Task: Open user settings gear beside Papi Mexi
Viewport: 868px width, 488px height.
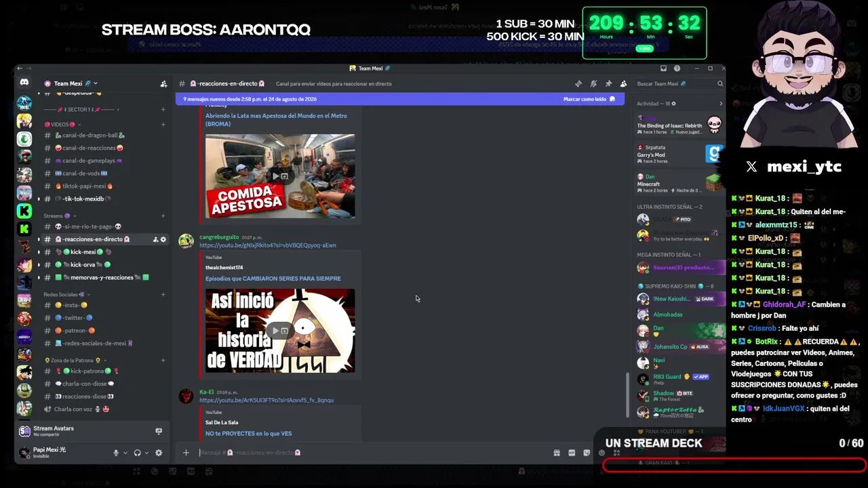Action: coord(159,453)
